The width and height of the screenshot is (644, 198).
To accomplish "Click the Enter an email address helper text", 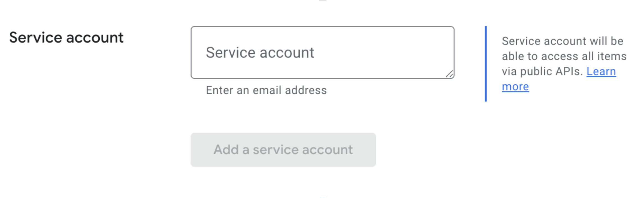I will (266, 90).
